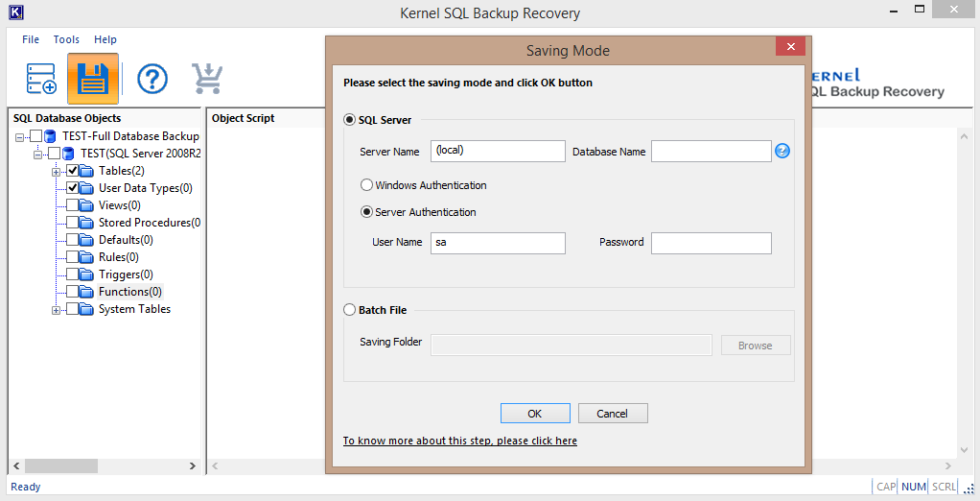
Task: Select TEST(SQL Server 2008R2) database icon
Action: pyautogui.click(x=69, y=154)
